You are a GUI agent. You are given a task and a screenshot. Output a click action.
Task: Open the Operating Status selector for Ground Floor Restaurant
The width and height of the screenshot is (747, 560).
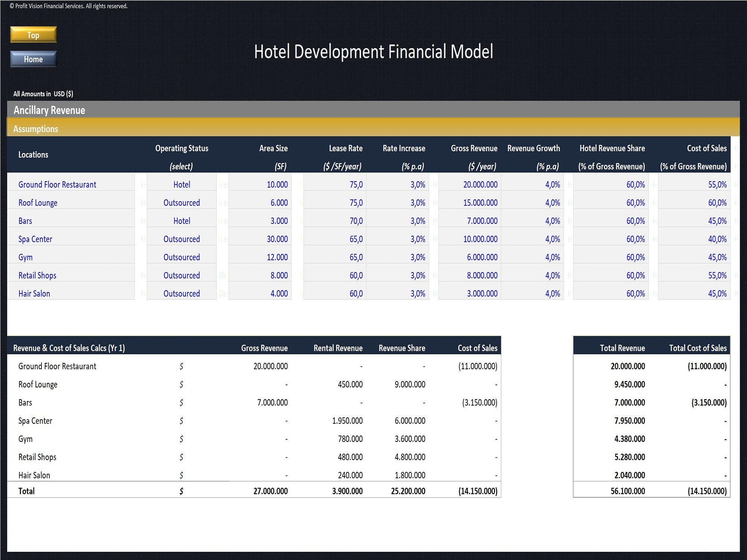(182, 184)
